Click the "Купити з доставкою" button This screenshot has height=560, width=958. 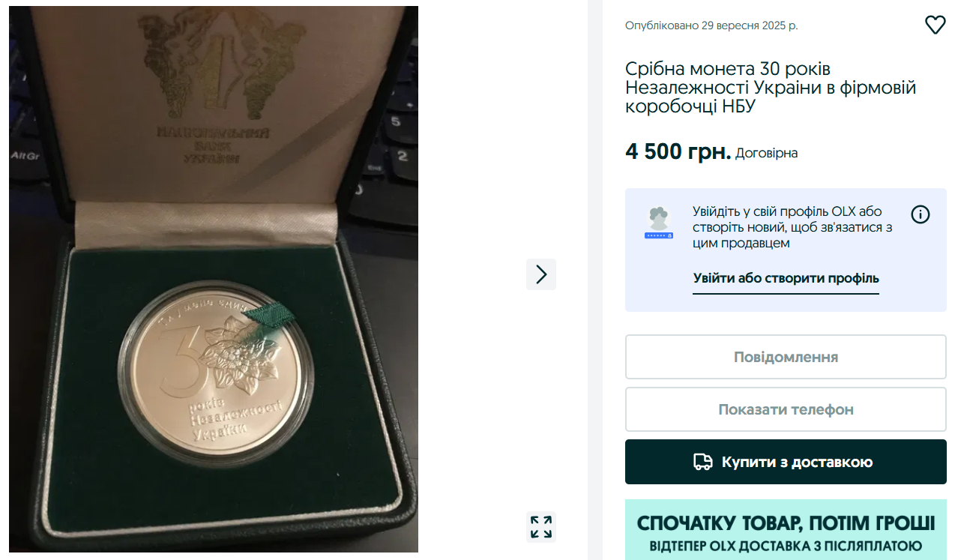(x=785, y=461)
